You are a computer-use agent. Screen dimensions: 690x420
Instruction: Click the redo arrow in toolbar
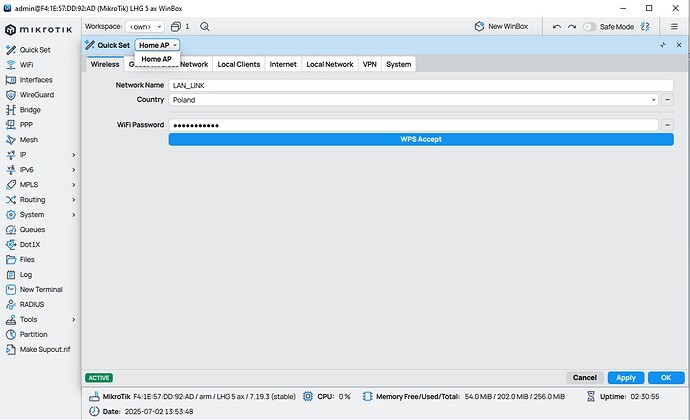click(572, 27)
